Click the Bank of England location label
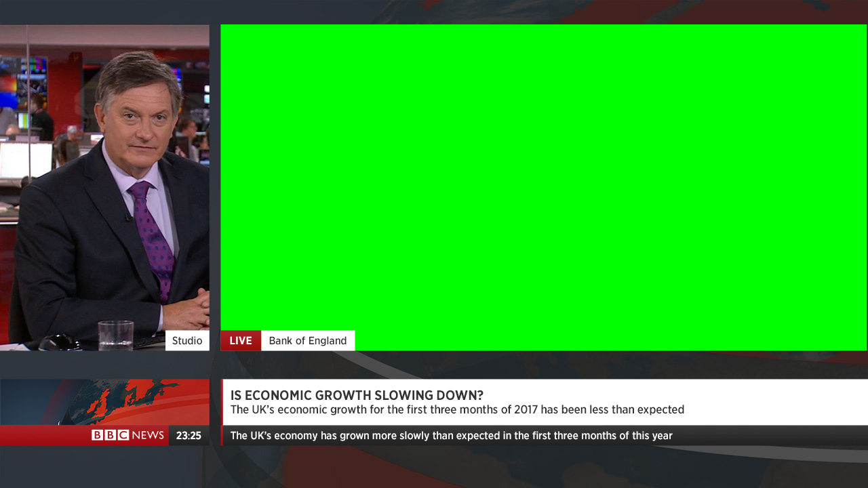The height and width of the screenshot is (488, 868). [308, 340]
